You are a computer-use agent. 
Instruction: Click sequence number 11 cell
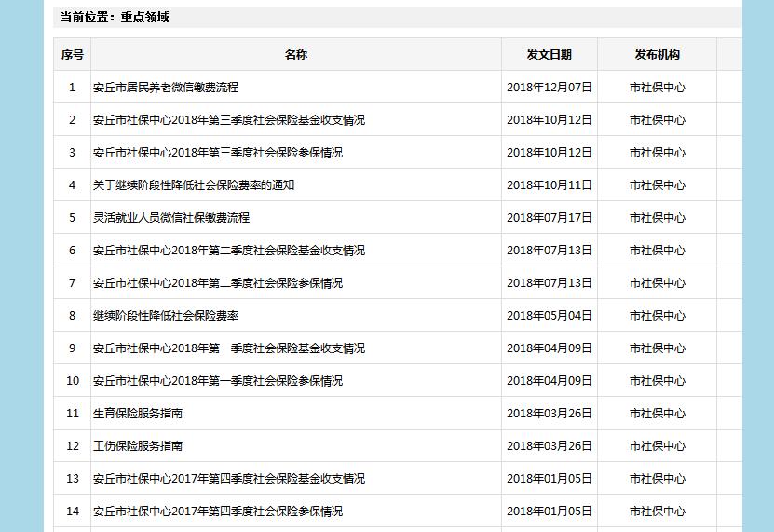pos(72,414)
